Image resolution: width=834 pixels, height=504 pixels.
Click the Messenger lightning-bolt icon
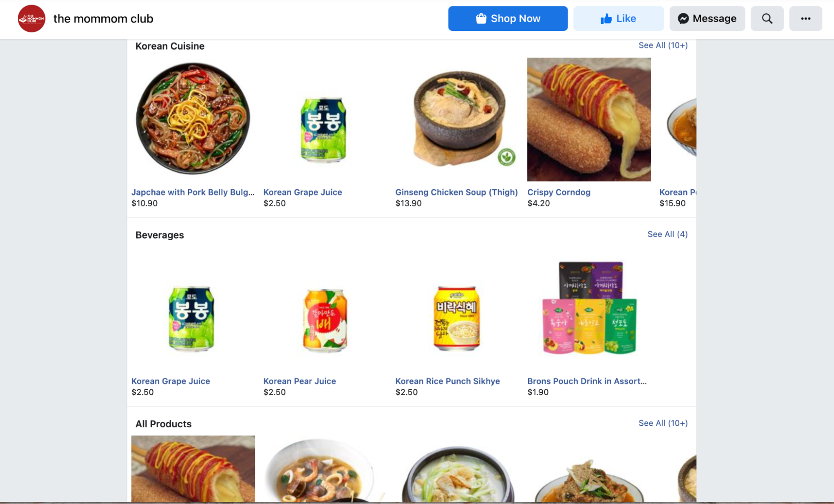[683, 18]
